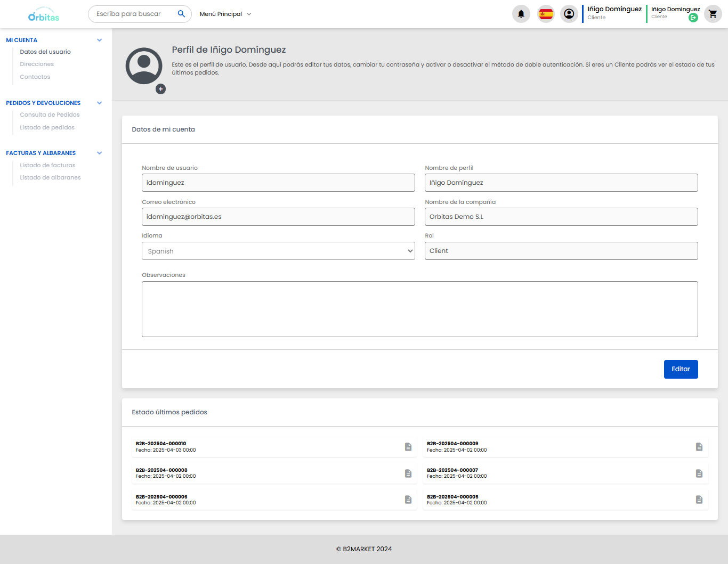Viewport: 728px width, 564px height.
Task: Click the green logout icon
Action: pos(693,18)
